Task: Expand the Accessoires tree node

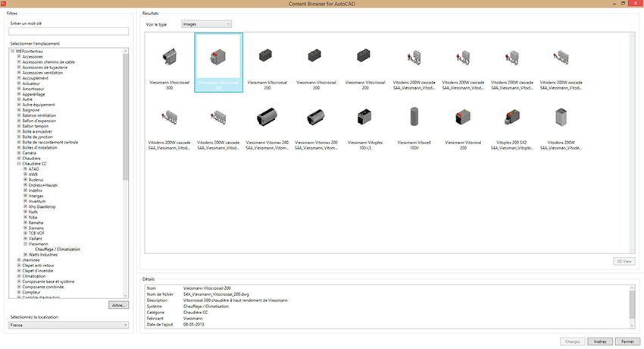Action: click(19, 57)
